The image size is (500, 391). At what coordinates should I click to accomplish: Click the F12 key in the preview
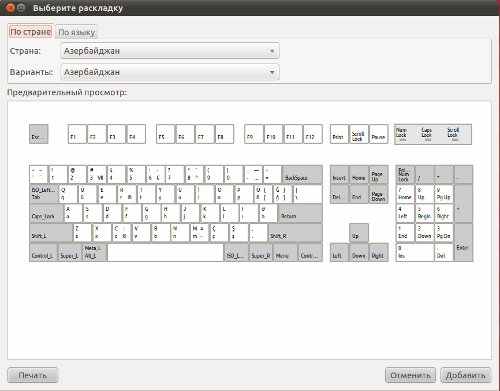click(x=313, y=134)
